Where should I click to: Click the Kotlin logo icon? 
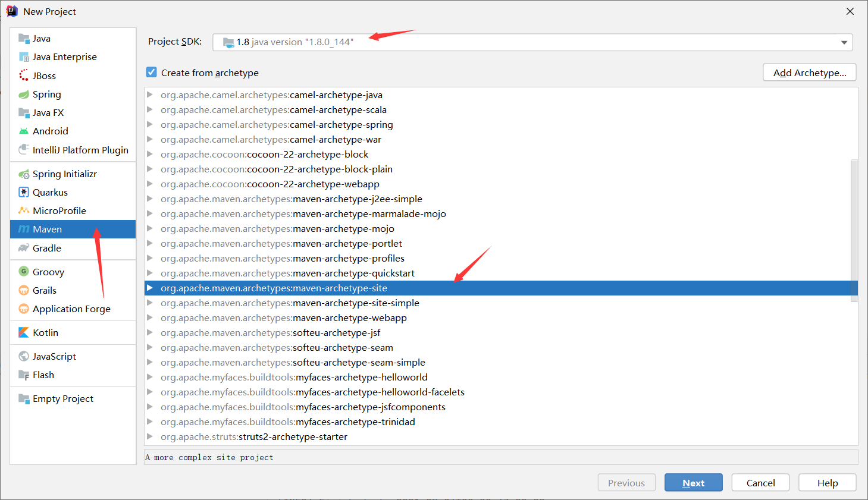pyautogui.click(x=24, y=333)
